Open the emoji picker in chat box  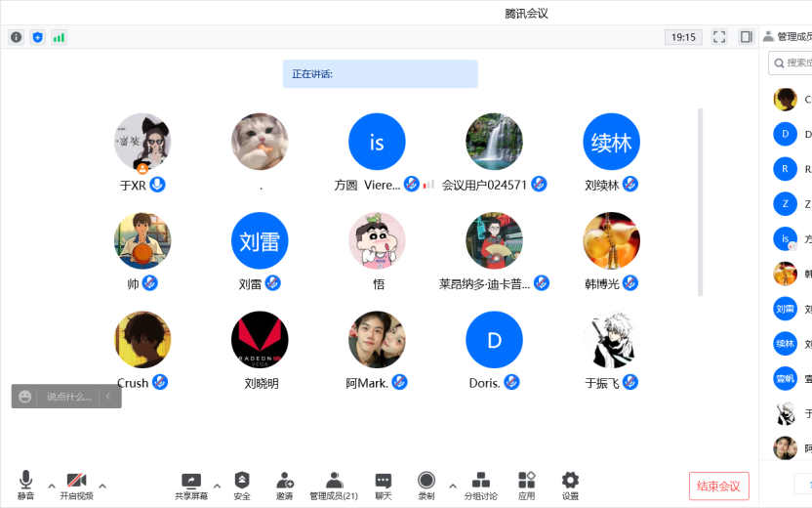24,397
